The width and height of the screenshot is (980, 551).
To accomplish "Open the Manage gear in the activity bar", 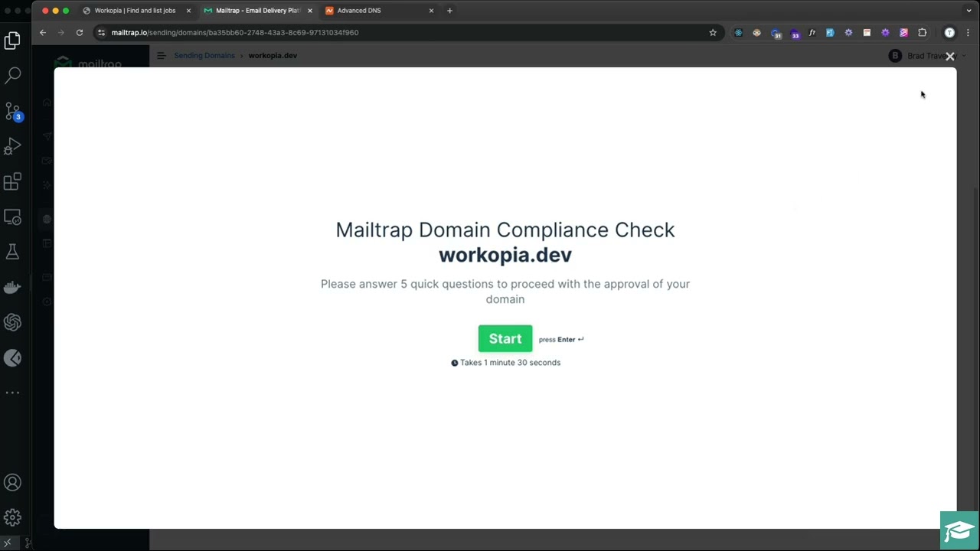I will pos(12,518).
